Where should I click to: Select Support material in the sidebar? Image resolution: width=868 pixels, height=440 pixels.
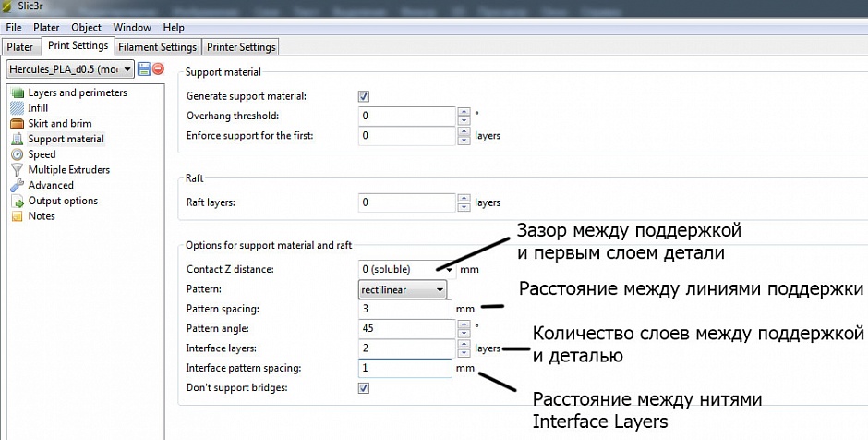[x=66, y=139]
